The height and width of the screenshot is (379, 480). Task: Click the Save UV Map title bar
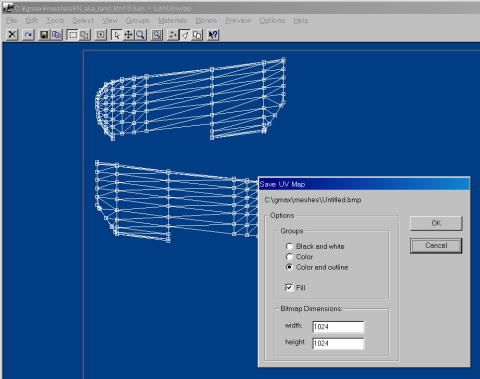(364, 184)
